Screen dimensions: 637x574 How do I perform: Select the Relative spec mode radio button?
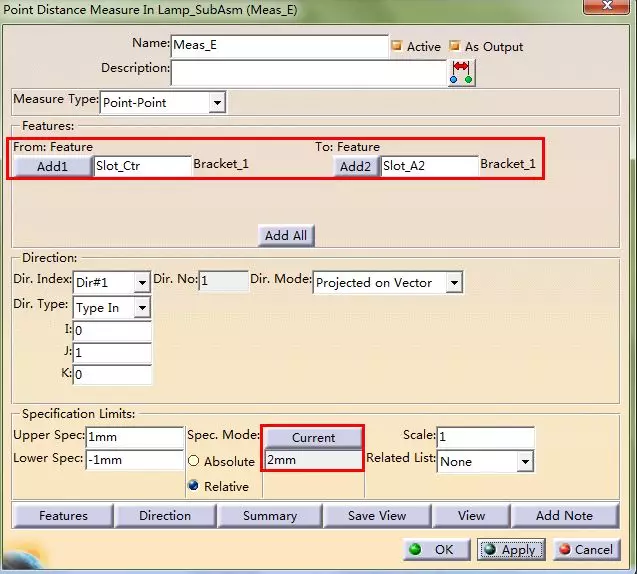[x=194, y=486]
